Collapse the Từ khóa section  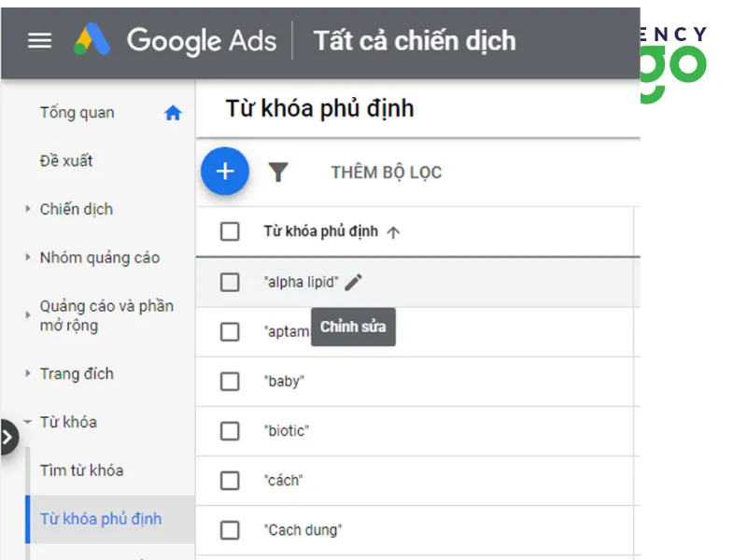click(x=29, y=422)
